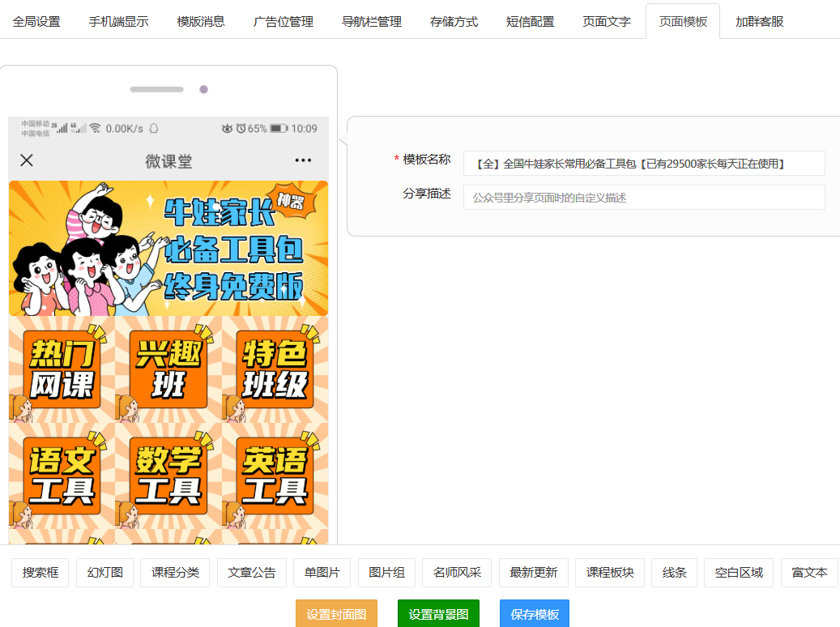Click the 设置背景图 button
Viewport: 840px width, 627px height.
(438, 613)
